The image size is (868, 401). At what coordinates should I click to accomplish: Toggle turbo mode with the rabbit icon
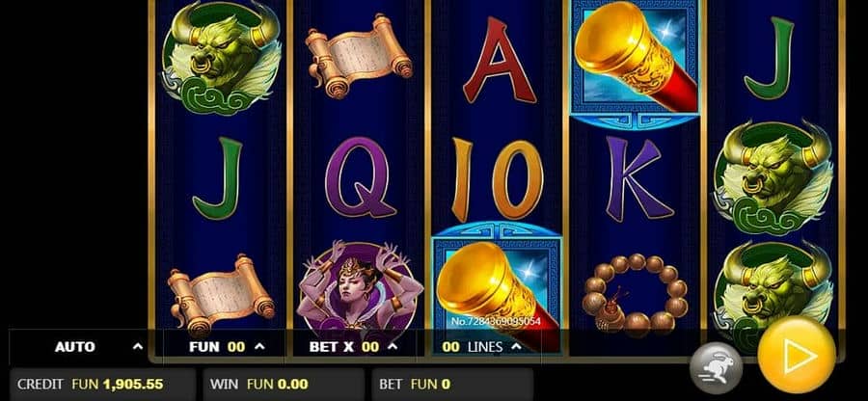(716, 368)
